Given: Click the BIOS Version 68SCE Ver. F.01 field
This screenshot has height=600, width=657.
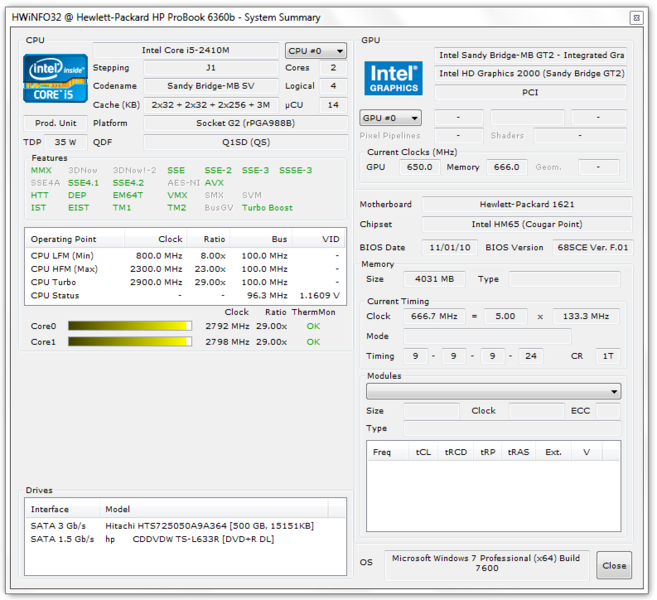Looking at the screenshot, I should [x=592, y=248].
